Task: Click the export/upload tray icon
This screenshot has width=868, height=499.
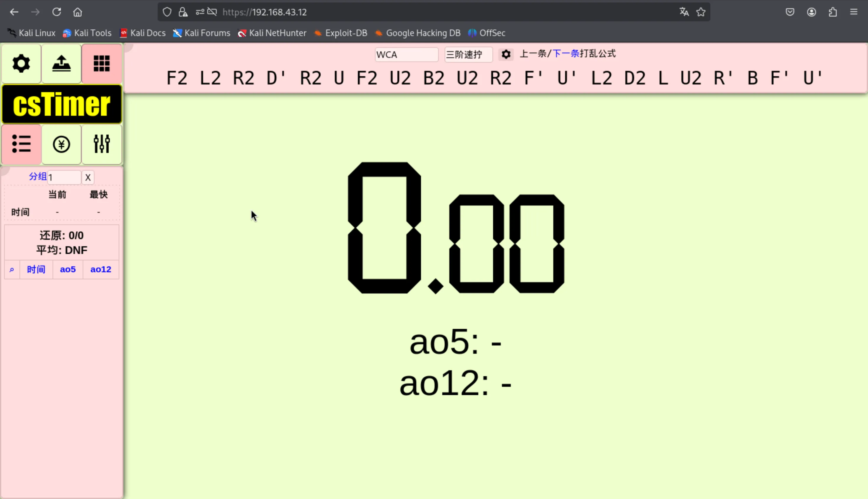Action: (x=61, y=63)
